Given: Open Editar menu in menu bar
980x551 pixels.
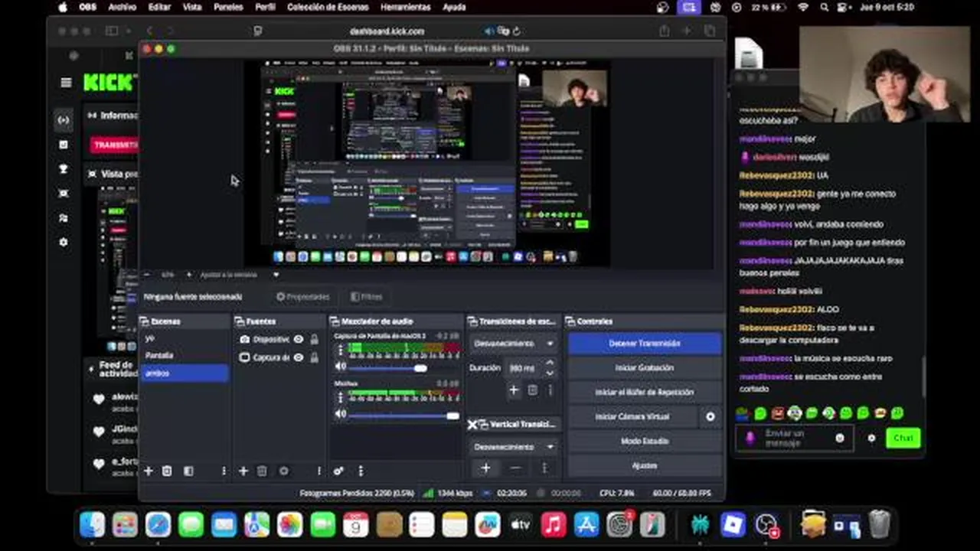Looking at the screenshot, I should coord(159,7).
